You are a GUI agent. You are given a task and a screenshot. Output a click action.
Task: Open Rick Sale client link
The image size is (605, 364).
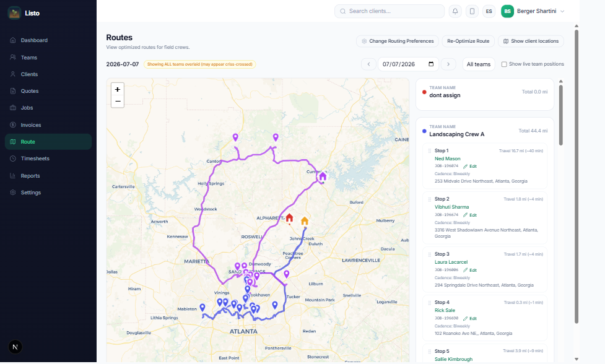[445, 310]
